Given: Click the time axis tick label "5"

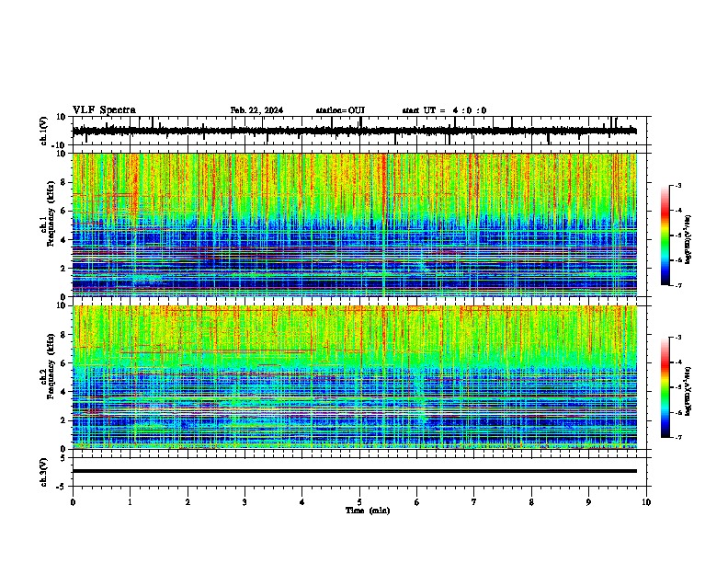Looking at the screenshot, I should click(x=359, y=502).
